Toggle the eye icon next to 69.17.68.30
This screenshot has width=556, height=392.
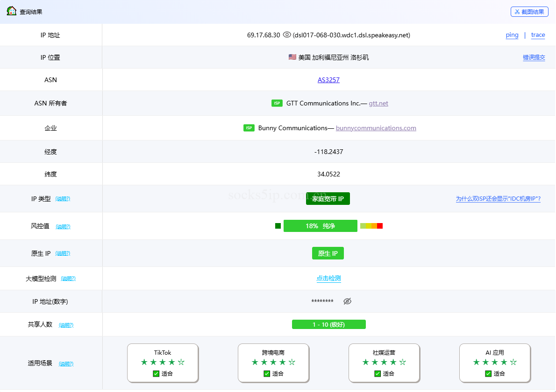click(x=287, y=35)
